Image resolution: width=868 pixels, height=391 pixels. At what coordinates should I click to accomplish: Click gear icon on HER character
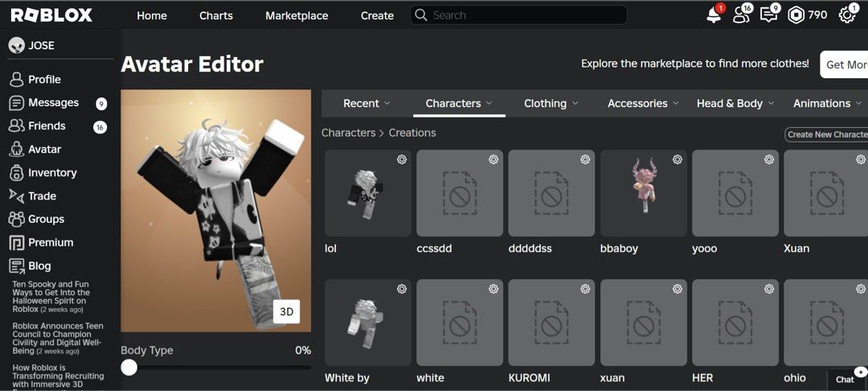pos(769,289)
